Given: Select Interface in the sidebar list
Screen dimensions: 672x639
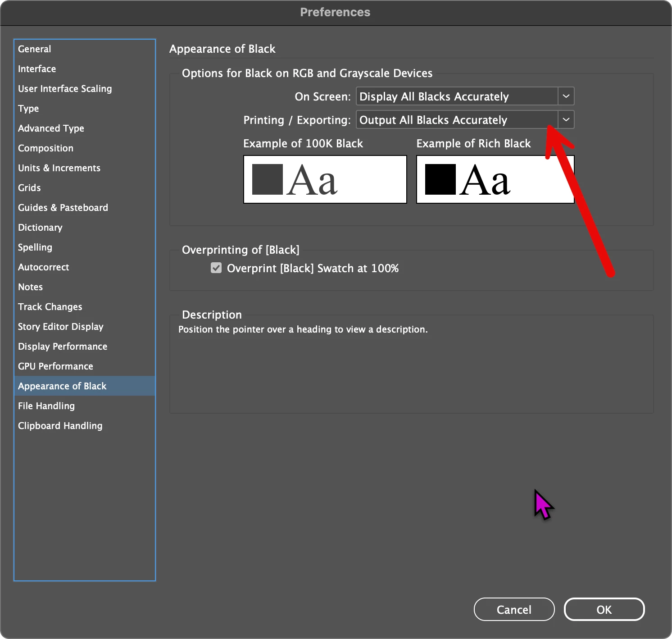Looking at the screenshot, I should [x=85, y=69].
